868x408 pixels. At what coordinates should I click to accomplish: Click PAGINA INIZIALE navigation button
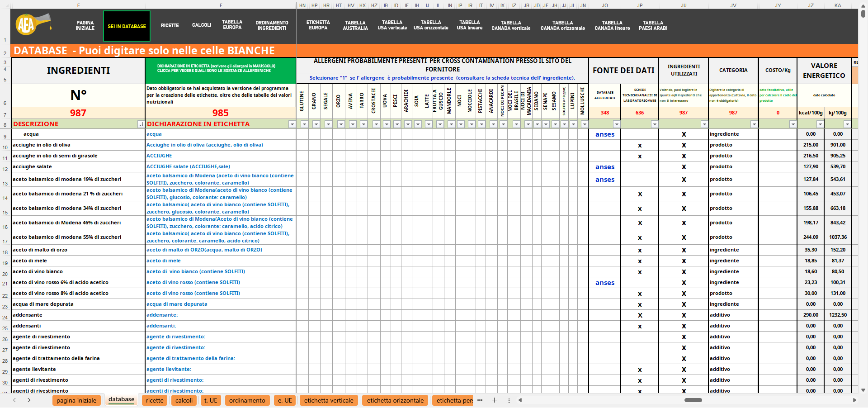click(x=85, y=25)
